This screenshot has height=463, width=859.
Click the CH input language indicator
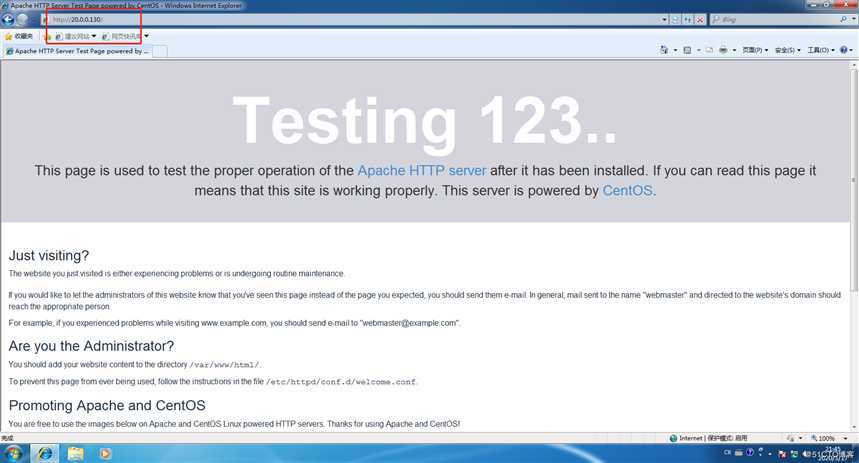coord(728,453)
